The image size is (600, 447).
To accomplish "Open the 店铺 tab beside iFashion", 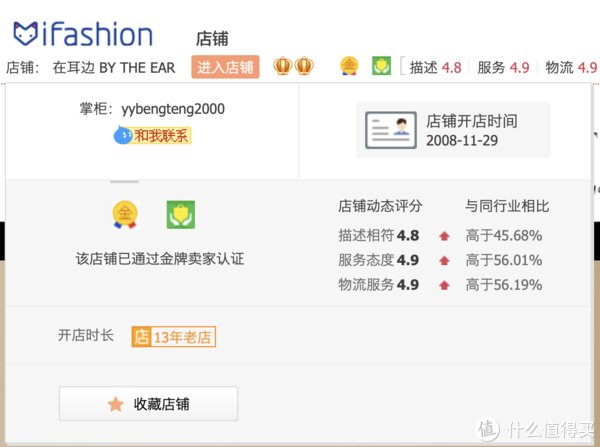I will click(x=212, y=39).
